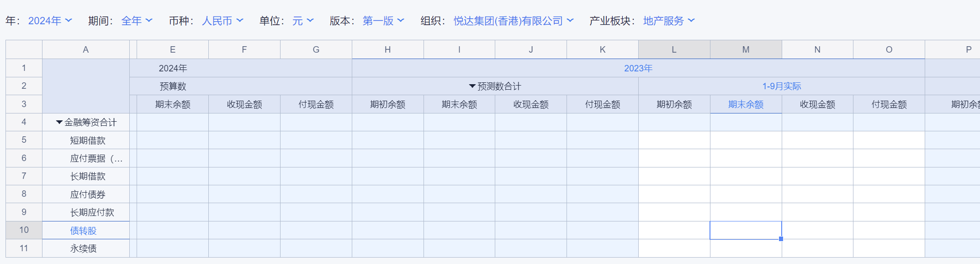The width and height of the screenshot is (980, 264).
Task: Open the 单位 元 dropdown
Action: [x=303, y=21]
